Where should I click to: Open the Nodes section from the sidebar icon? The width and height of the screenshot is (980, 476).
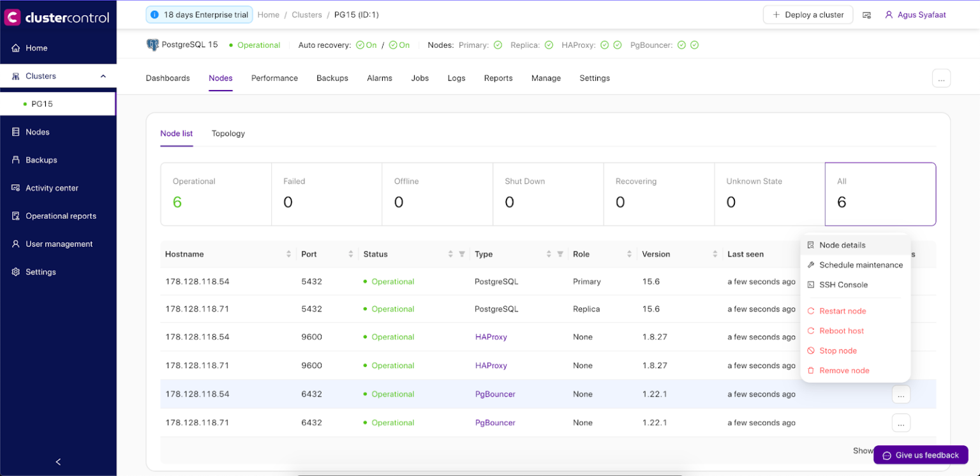tap(15, 131)
